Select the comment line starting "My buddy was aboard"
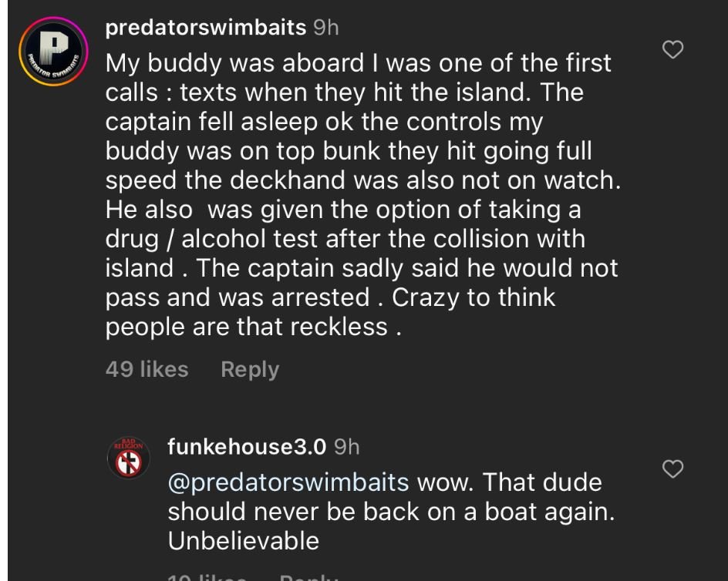 tap(358, 63)
